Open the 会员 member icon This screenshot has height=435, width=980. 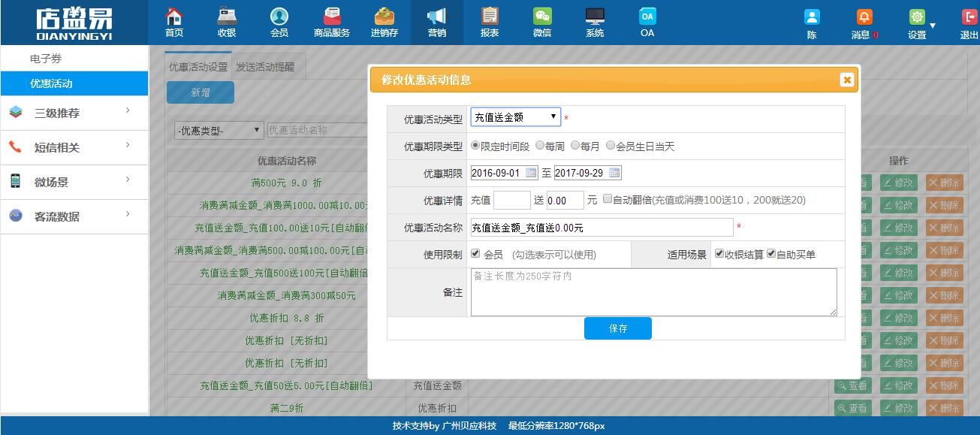[x=279, y=16]
